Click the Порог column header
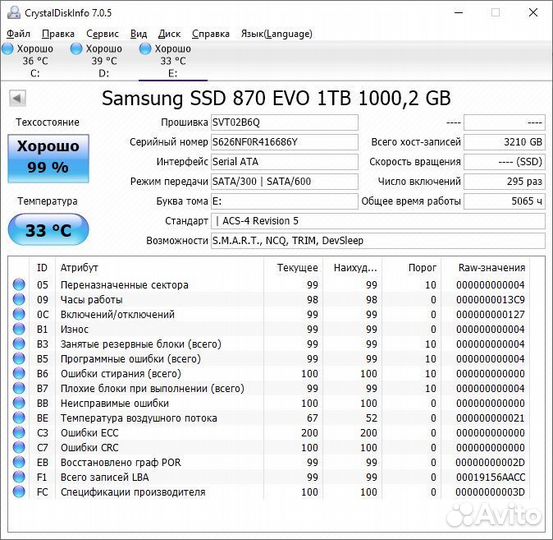 click(412, 267)
